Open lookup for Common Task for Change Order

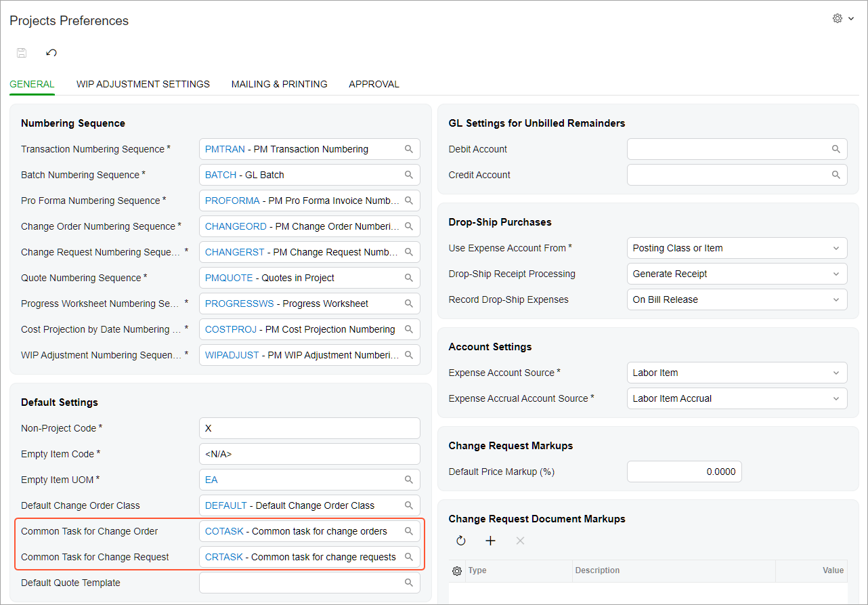tap(409, 531)
